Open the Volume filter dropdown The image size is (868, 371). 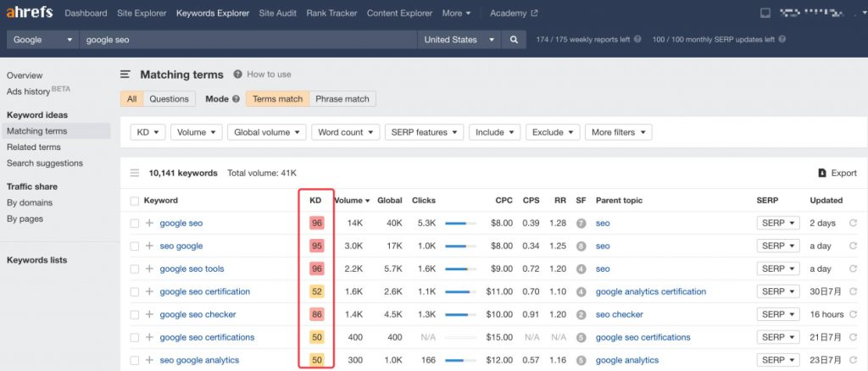pos(197,132)
